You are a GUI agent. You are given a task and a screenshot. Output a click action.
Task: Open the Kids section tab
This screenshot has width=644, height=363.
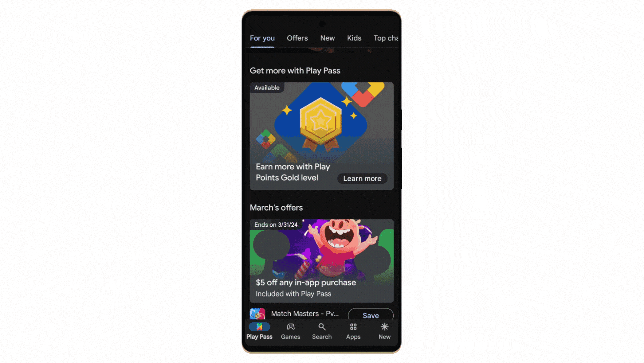tap(353, 38)
